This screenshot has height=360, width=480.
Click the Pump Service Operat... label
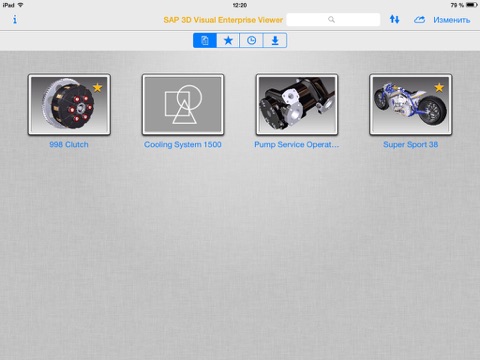pos(297,145)
